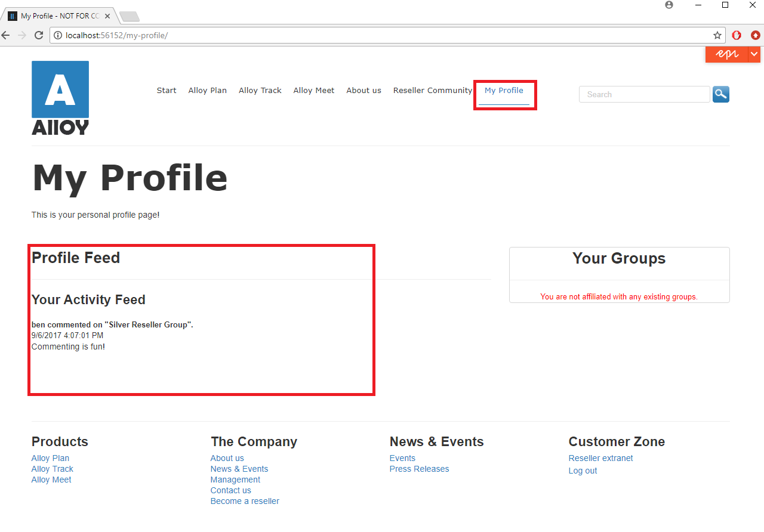
Task: Select the Alloy Track navigation item
Action: pos(260,90)
